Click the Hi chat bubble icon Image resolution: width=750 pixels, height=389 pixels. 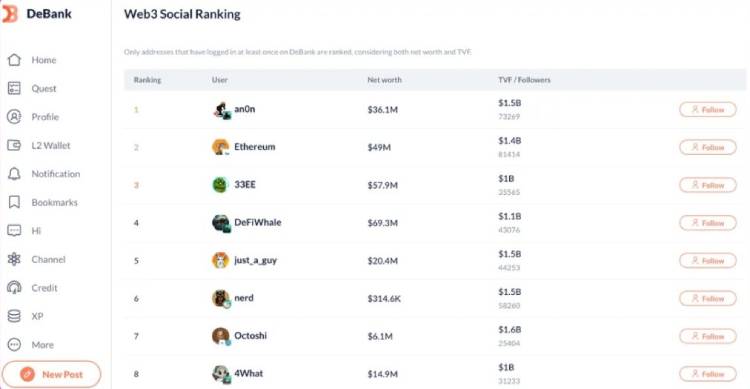point(14,231)
